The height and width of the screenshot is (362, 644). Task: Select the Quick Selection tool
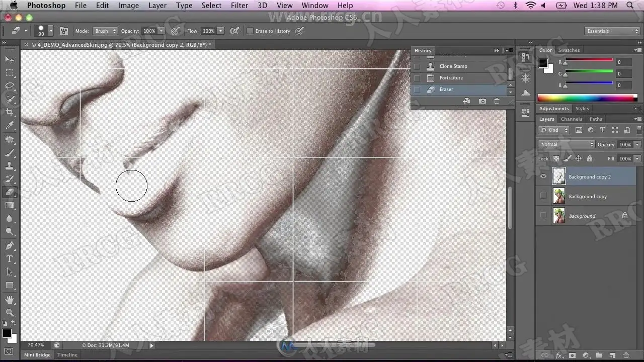10,100
